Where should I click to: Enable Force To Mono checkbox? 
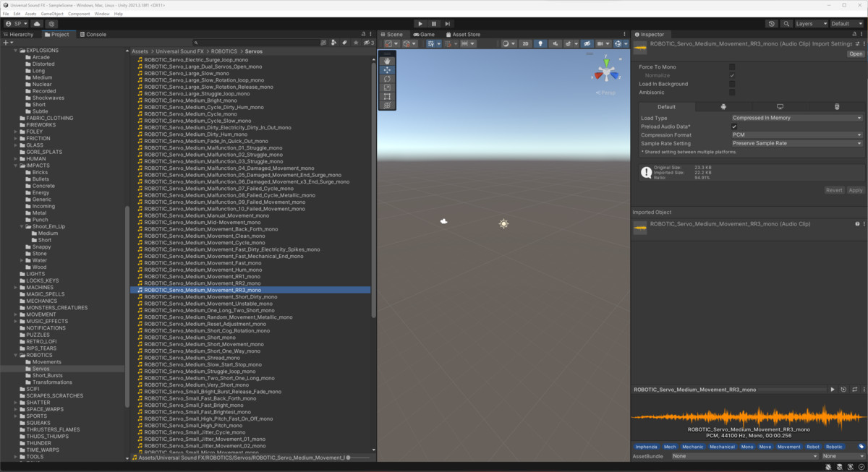click(x=732, y=67)
